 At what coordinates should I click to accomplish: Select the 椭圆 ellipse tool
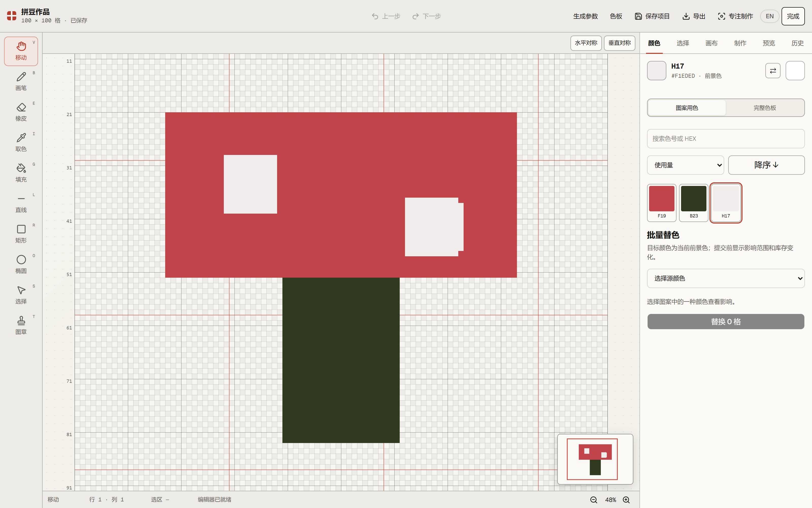coord(21,265)
